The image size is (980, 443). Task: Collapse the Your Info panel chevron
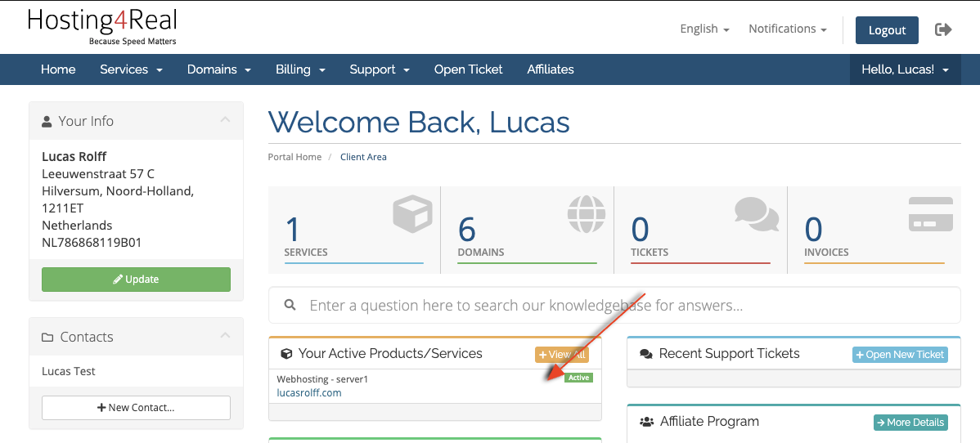click(225, 121)
